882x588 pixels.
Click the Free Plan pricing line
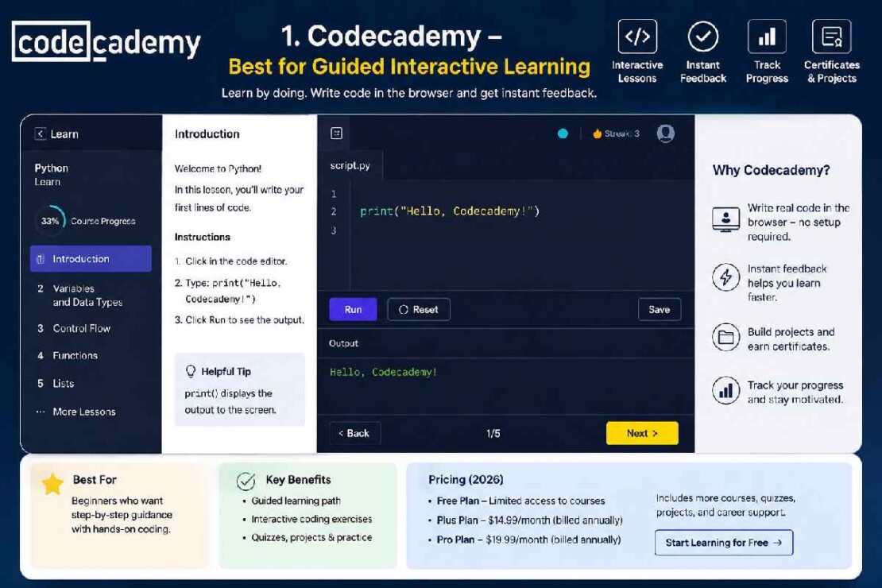516,501
